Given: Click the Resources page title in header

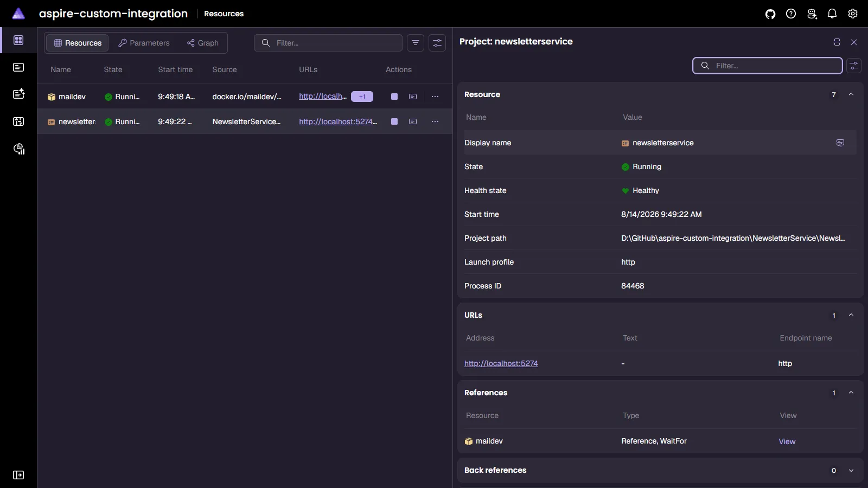Looking at the screenshot, I should tap(224, 14).
